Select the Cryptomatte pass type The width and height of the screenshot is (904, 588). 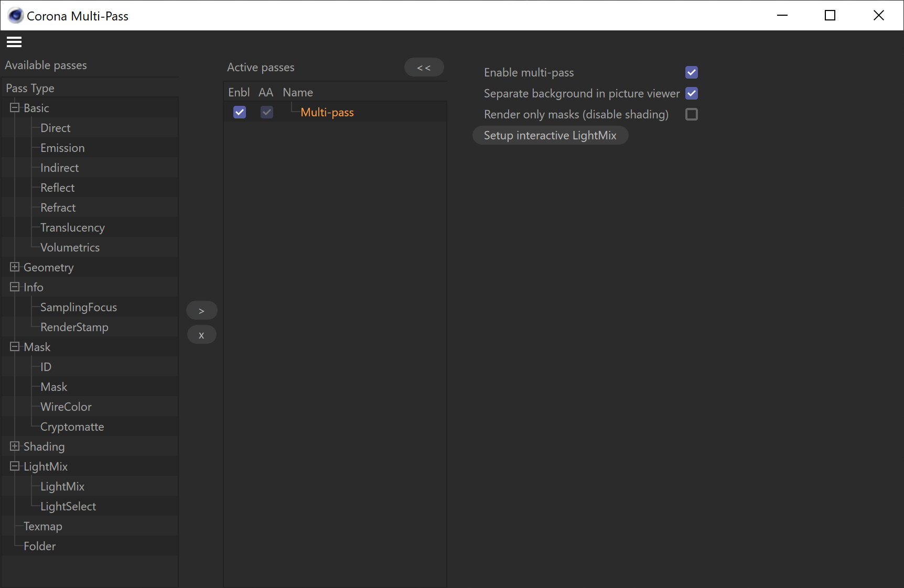[x=72, y=427]
